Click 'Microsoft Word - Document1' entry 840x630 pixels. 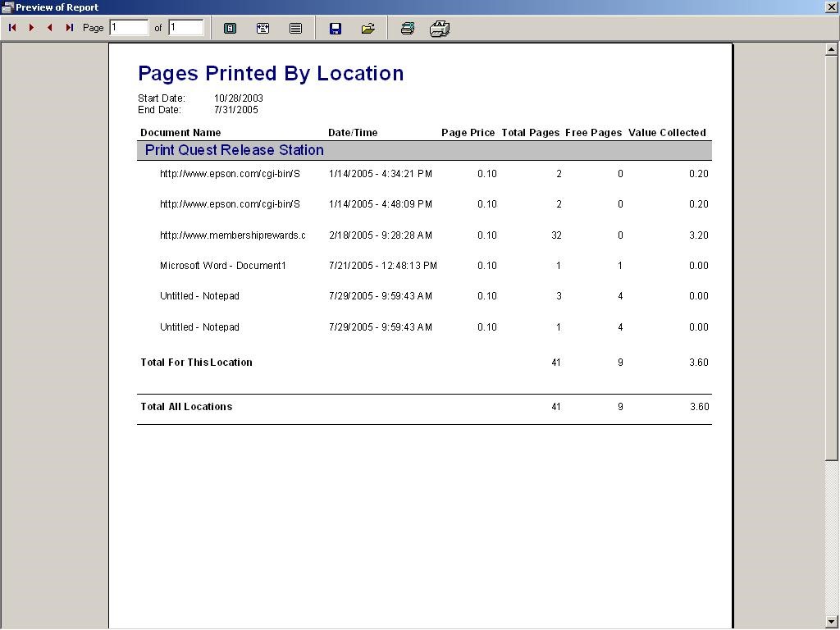(223, 266)
